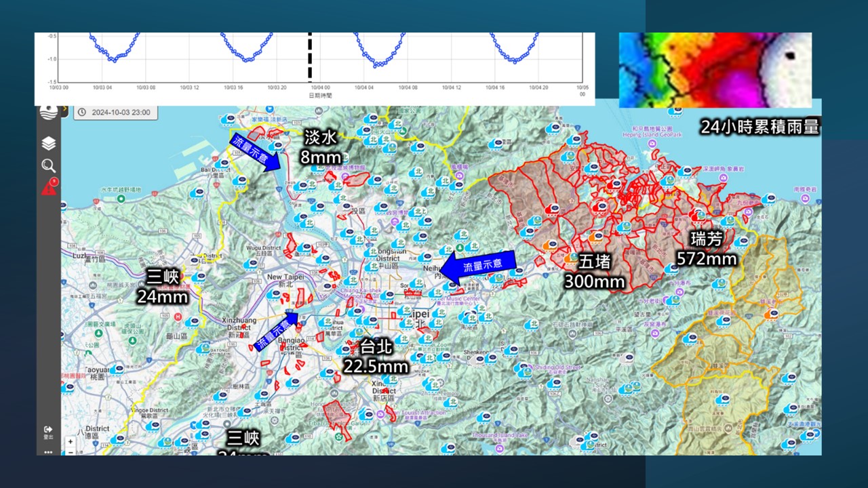
Task: Click the round wave logo in sidebar
Action: click(x=48, y=112)
